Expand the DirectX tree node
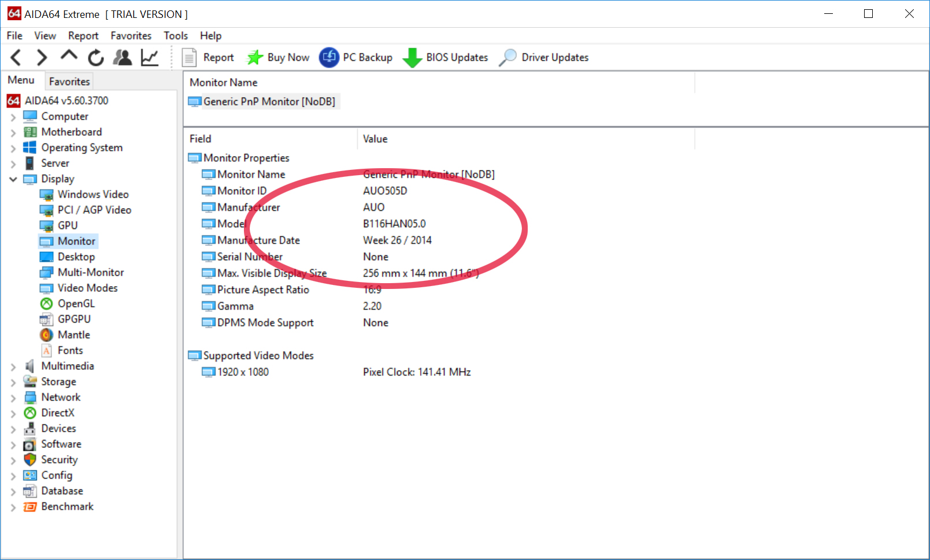Image resolution: width=930 pixels, height=560 pixels. pyautogui.click(x=13, y=413)
